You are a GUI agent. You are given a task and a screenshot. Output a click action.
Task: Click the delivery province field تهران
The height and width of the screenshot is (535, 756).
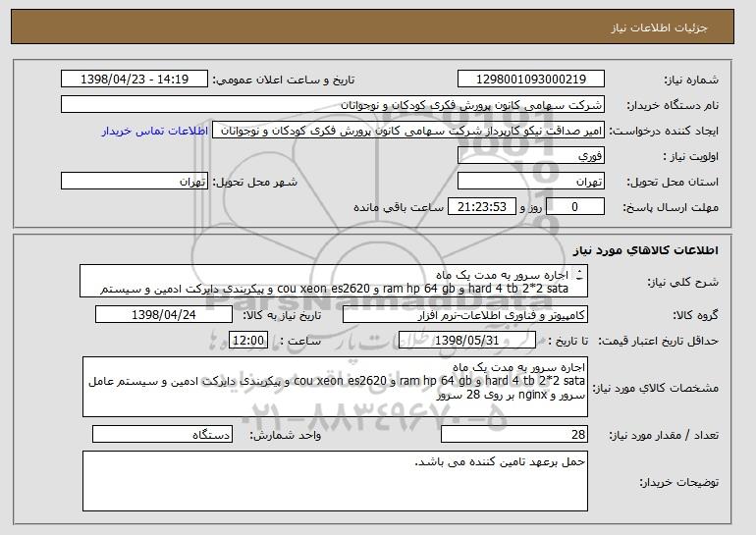point(531,182)
